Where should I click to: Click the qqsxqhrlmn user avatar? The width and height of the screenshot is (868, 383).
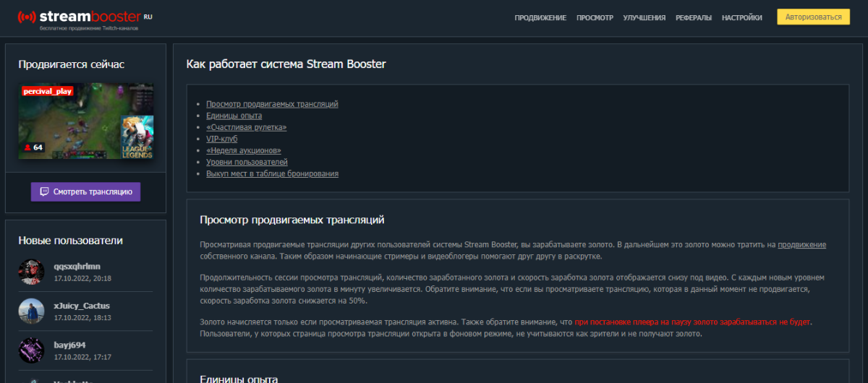coord(32,271)
